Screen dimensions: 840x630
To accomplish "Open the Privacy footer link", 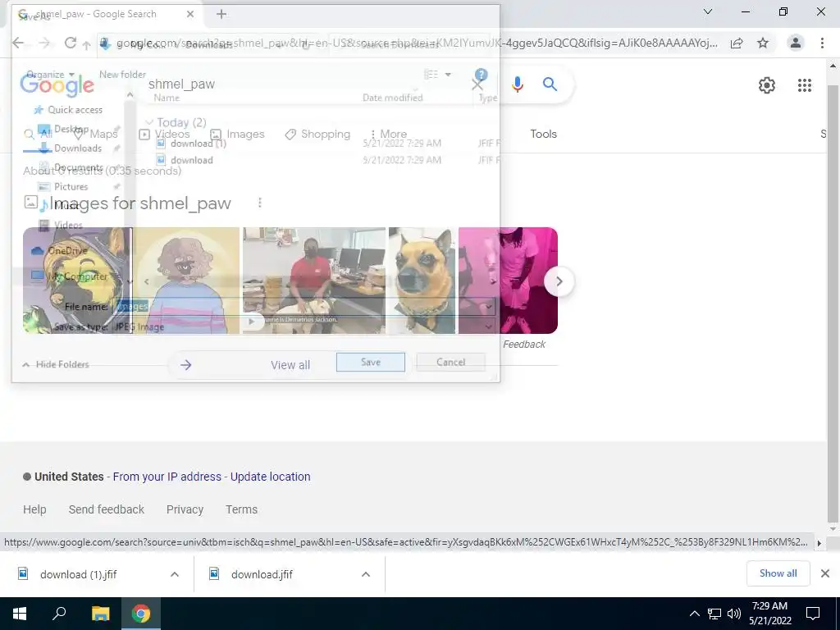I will point(185,509).
